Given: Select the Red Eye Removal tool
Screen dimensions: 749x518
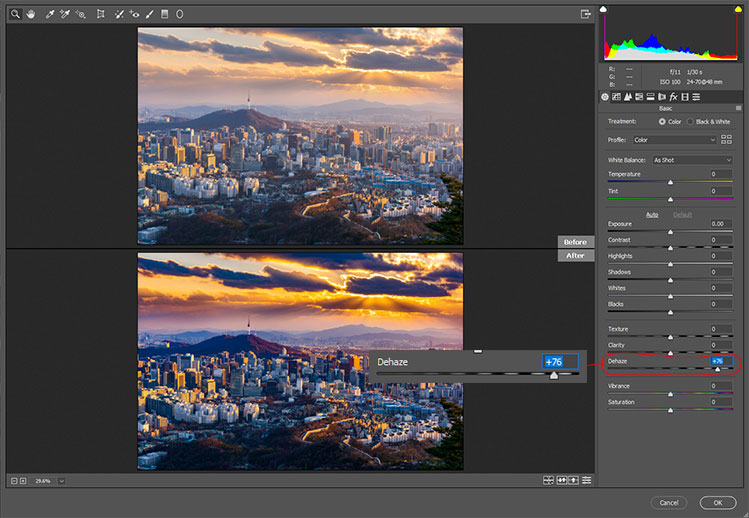Looking at the screenshot, I should click(134, 14).
